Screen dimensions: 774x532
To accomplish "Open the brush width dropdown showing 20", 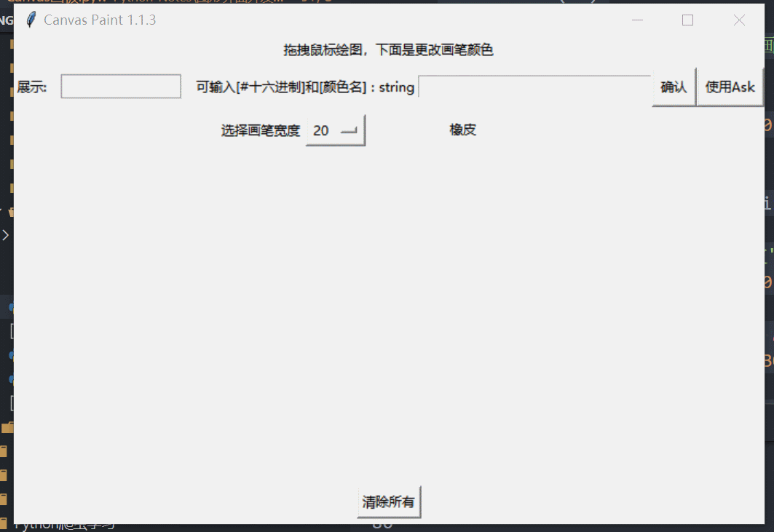I will click(335, 130).
